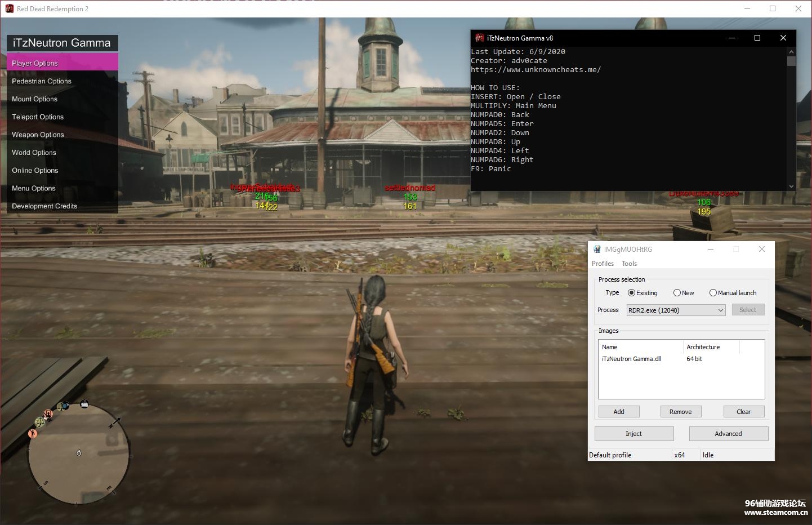This screenshot has width=812, height=525.
Task: Click the player marker in minimap center
Action: coord(79,453)
